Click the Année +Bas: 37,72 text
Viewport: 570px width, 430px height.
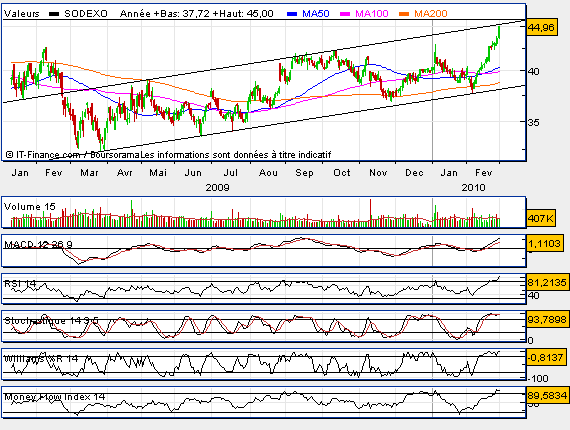(x=165, y=13)
